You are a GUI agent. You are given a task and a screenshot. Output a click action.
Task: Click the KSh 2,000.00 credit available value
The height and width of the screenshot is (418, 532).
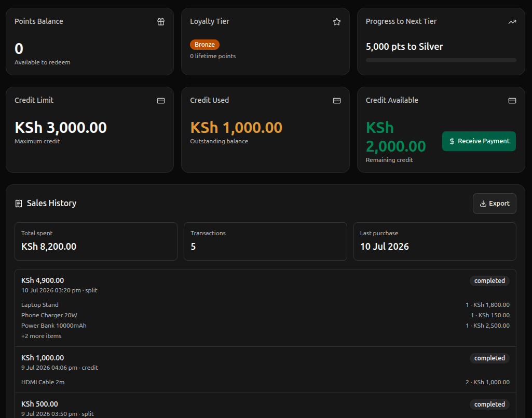tap(395, 137)
